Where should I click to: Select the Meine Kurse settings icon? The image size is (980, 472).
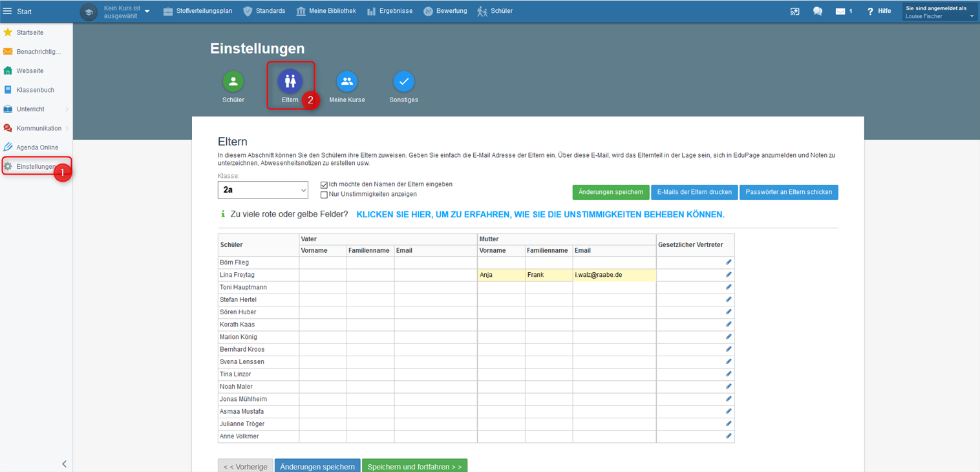pos(347,81)
